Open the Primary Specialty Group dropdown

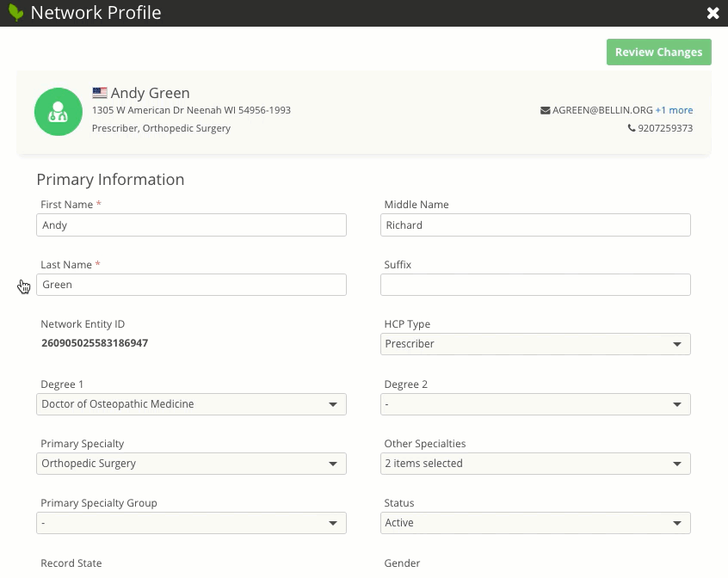coord(191,523)
